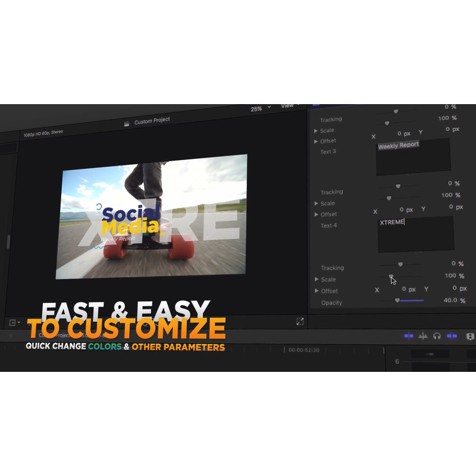Click the Text 4 field containing XTREME
The width and height of the screenshot is (476, 476).
click(415, 234)
